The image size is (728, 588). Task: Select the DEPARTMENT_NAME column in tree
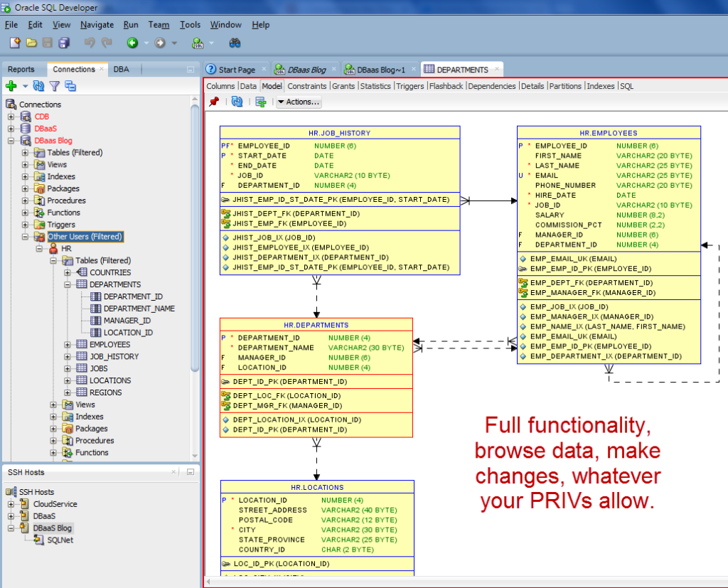(x=139, y=309)
